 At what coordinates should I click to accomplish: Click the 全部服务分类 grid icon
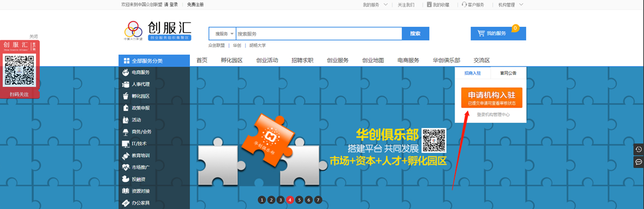[126, 61]
